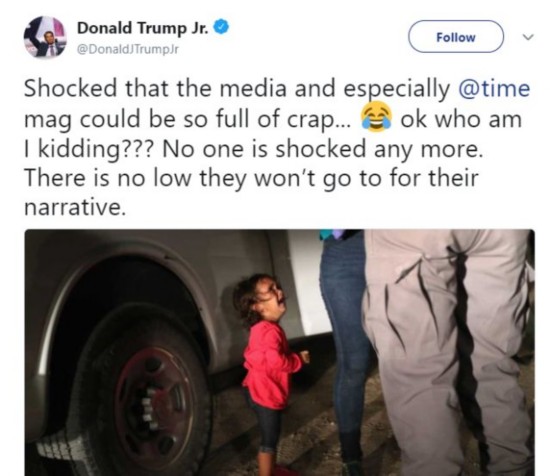Open Donald Trump Jr.'s profile avatar
This screenshot has width=550, height=476.
click(x=45, y=38)
